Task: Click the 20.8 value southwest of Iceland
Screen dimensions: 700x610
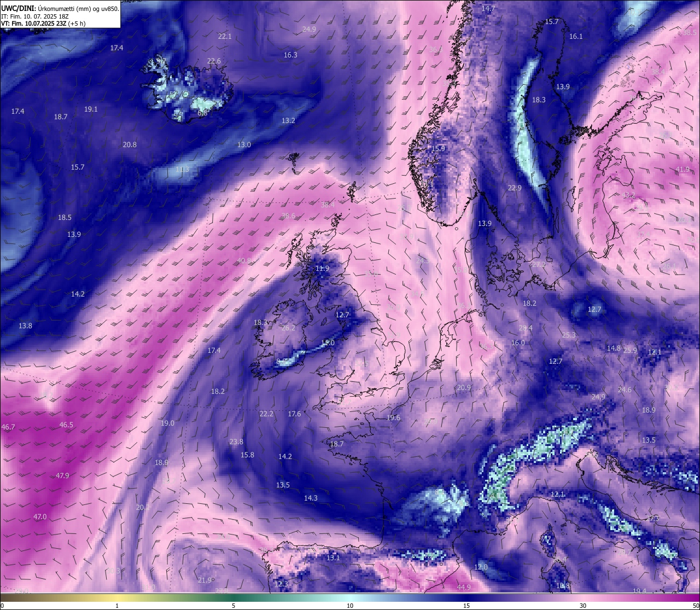Action: 130,145
